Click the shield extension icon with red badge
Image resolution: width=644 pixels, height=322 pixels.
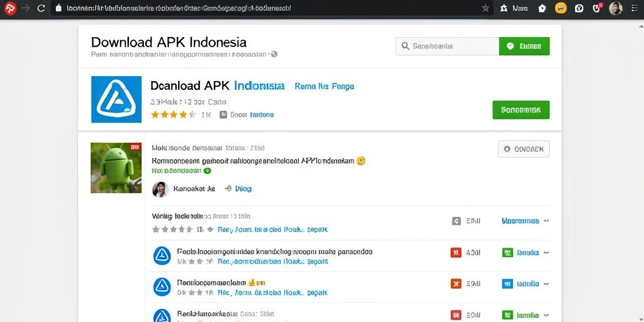click(x=597, y=8)
